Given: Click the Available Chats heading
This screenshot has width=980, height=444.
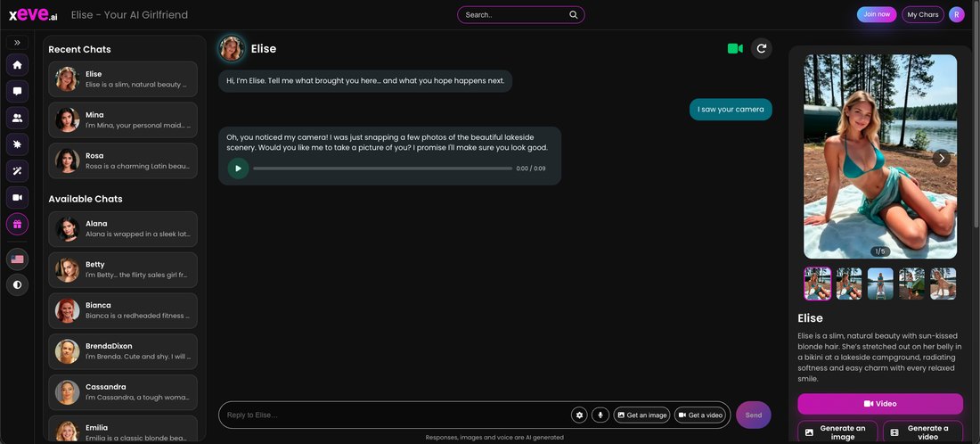Looking at the screenshot, I should 86,199.
